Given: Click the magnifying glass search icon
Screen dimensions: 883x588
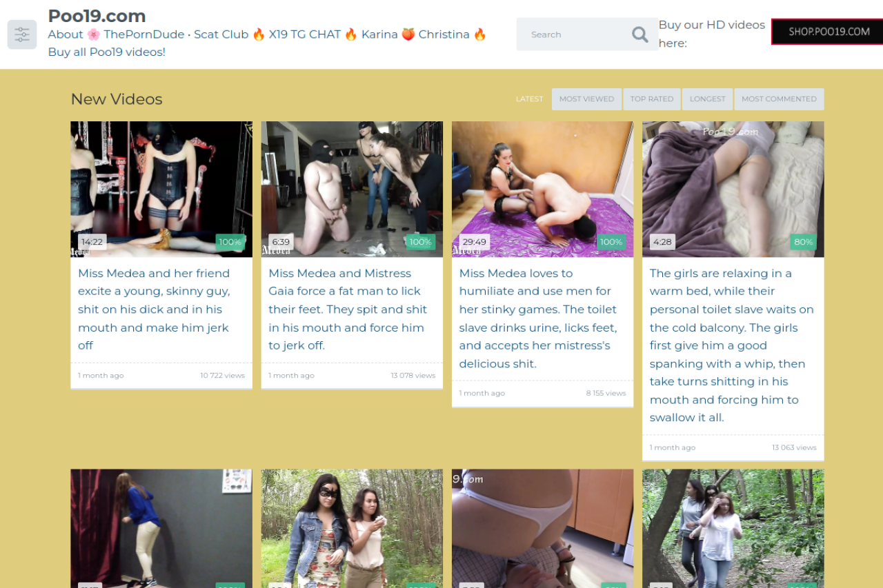Looking at the screenshot, I should tap(639, 34).
